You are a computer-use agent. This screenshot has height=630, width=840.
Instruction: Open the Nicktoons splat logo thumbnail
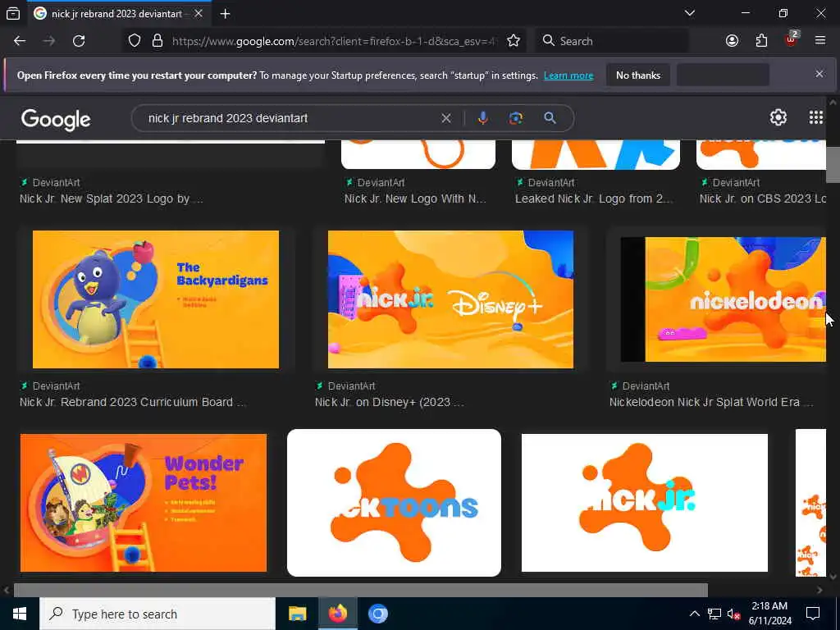click(x=394, y=503)
